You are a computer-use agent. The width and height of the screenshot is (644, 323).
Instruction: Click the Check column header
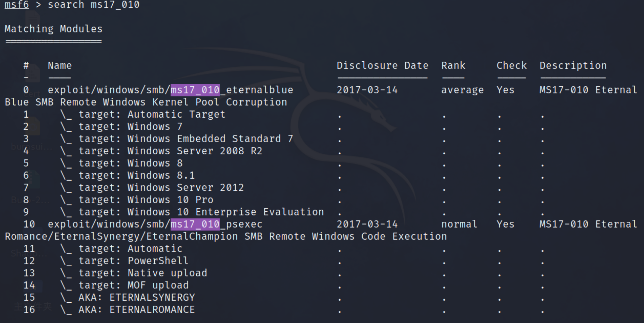tap(512, 65)
